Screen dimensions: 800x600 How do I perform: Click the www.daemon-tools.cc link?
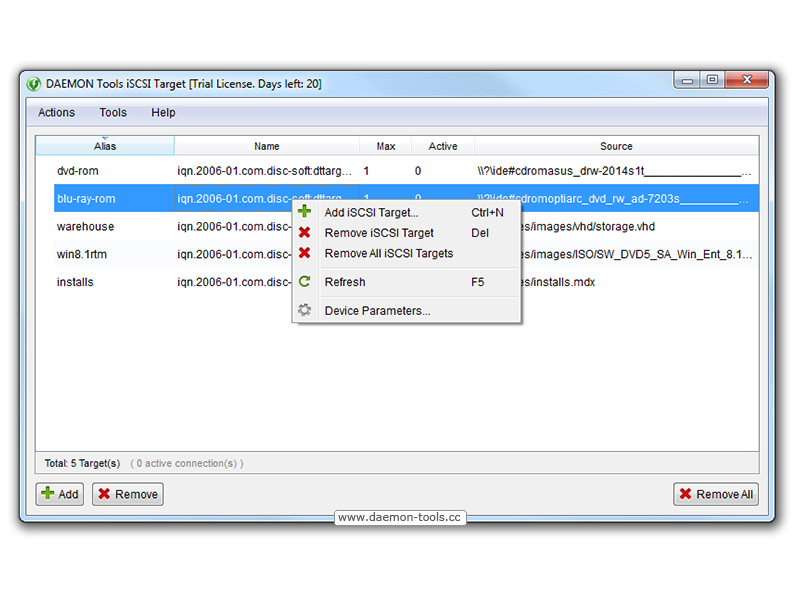click(x=399, y=517)
